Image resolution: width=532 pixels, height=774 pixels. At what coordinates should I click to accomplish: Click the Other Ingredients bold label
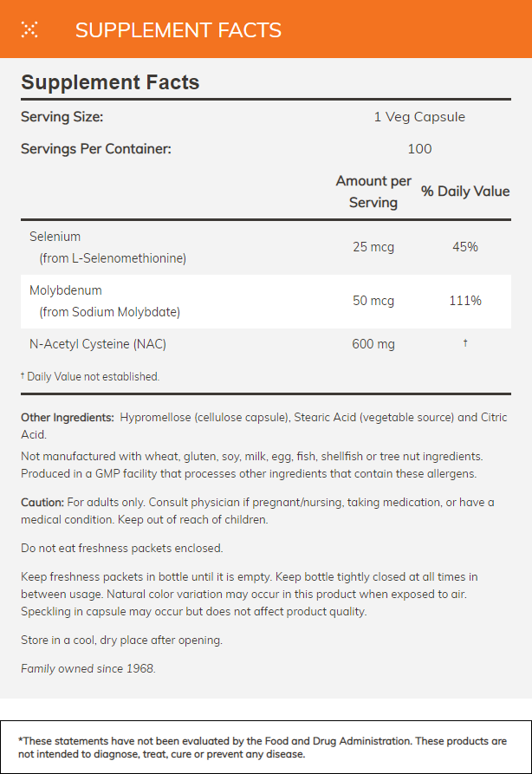point(67,417)
